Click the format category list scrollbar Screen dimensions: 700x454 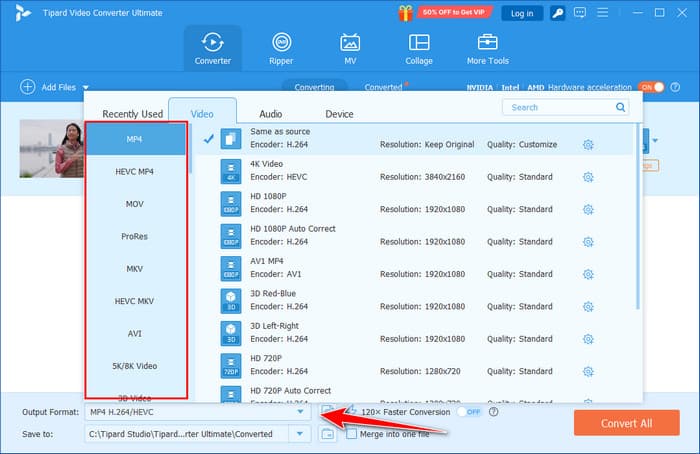190,148
